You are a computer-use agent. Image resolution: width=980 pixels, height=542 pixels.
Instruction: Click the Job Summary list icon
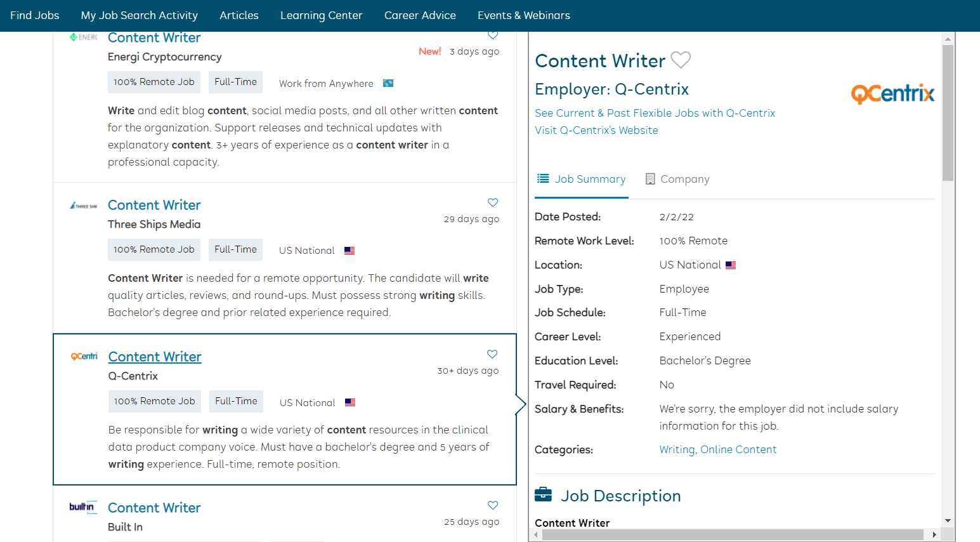tap(543, 178)
